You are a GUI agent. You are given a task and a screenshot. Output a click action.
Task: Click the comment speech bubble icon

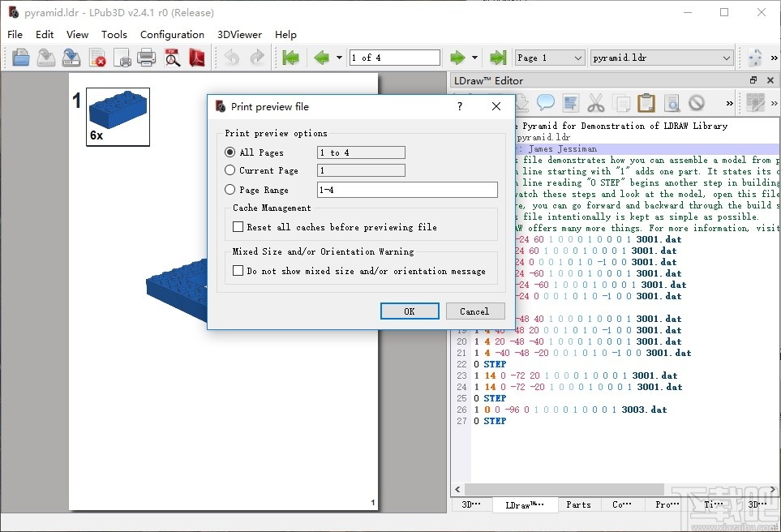pos(546,103)
